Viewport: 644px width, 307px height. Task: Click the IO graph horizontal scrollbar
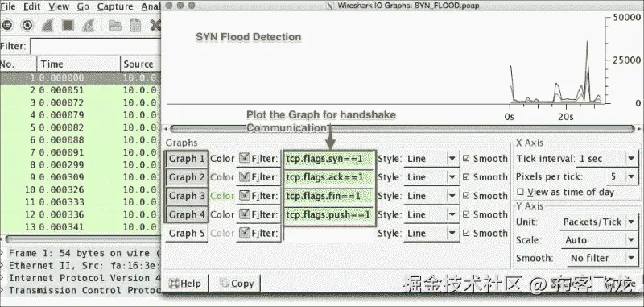click(x=402, y=129)
